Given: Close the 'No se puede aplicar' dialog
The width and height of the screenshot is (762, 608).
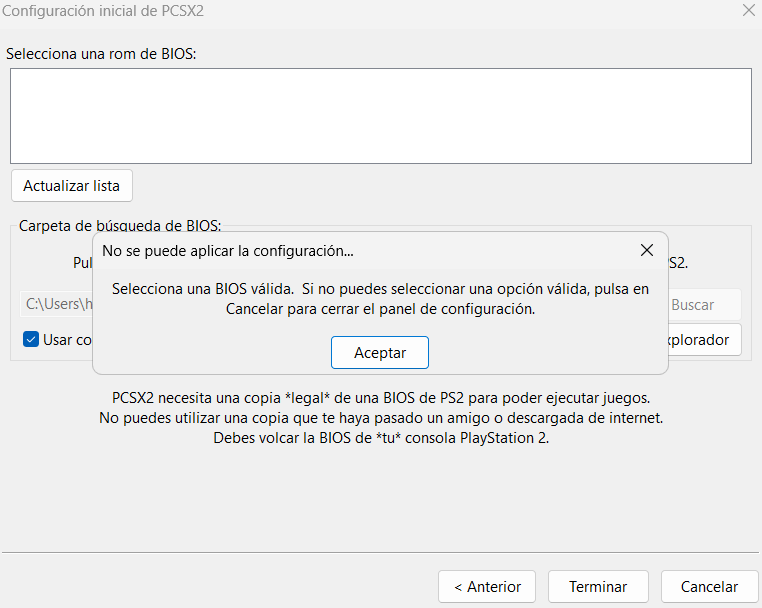Looking at the screenshot, I should [647, 250].
